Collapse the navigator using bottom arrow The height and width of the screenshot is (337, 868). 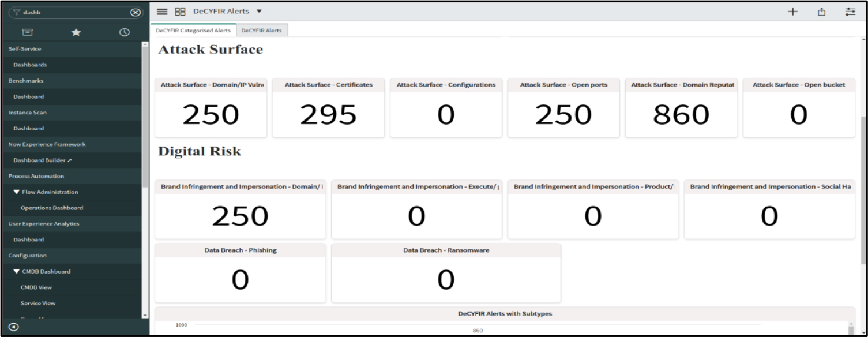14,327
